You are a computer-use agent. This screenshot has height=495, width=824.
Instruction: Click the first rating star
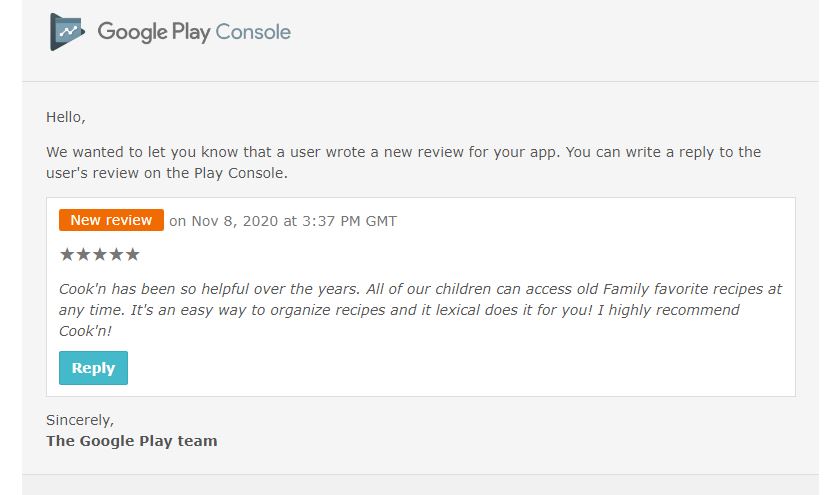(x=67, y=254)
